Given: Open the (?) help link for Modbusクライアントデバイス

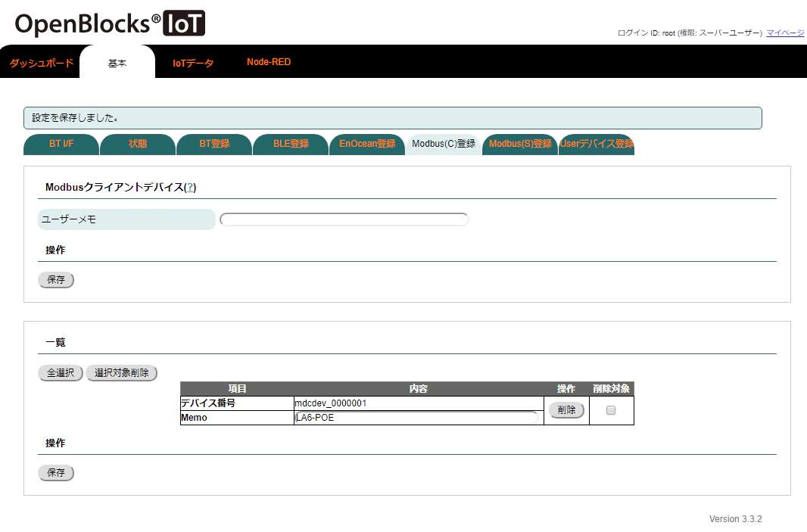Looking at the screenshot, I should coord(191,187).
